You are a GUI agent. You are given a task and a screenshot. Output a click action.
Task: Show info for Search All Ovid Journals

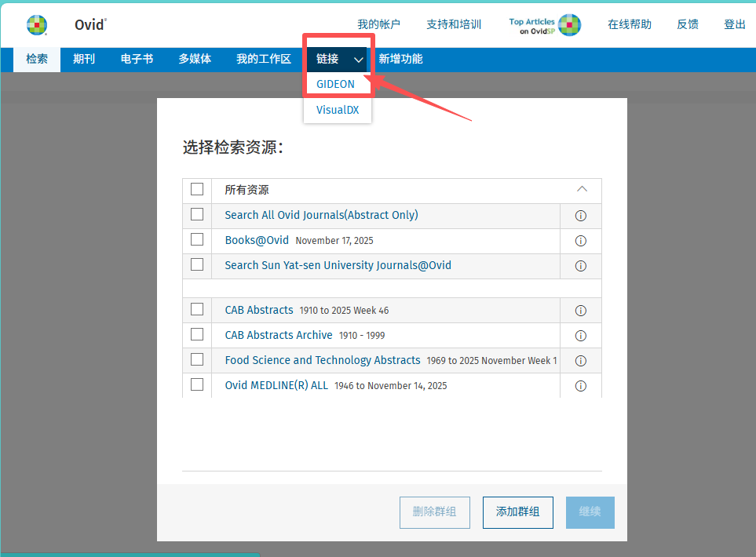tap(581, 216)
